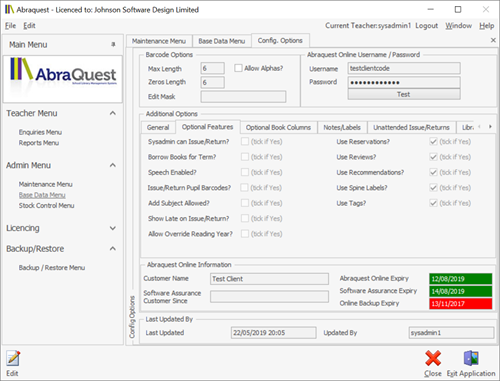Open Base Data Menu sidebar link
The width and height of the screenshot is (500, 381).
[42, 195]
